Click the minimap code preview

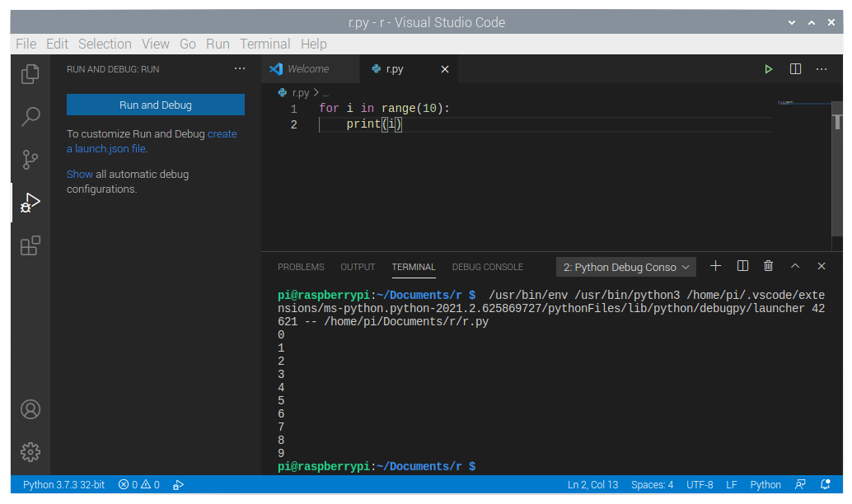[x=786, y=102]
